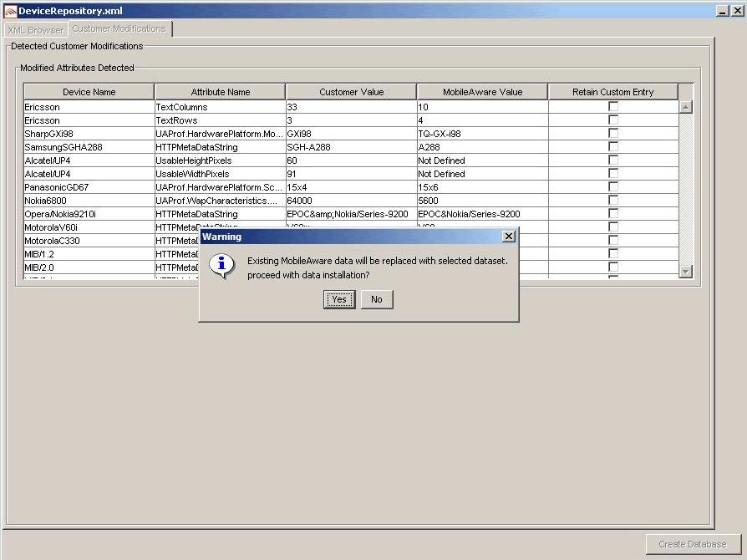Screen dimensions: 747x560
Task: Check retain box for MIB/1.2
Action: pyautogui.click(x=613, y=253)
